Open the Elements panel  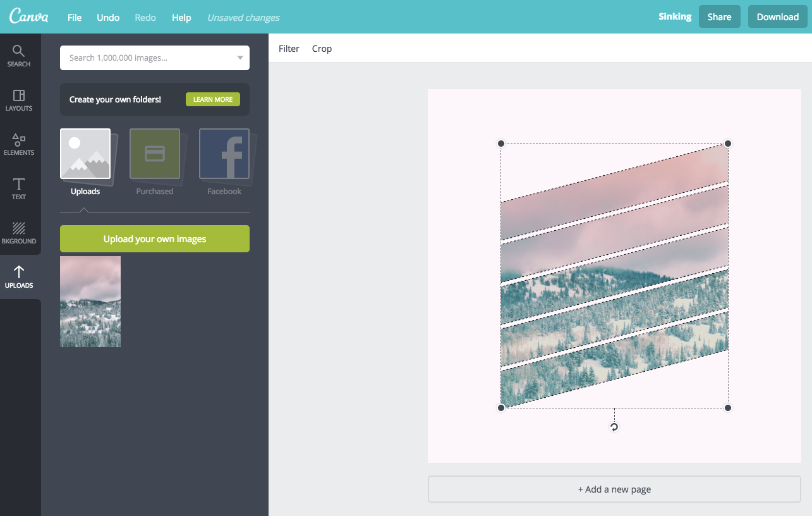[19, 144]
